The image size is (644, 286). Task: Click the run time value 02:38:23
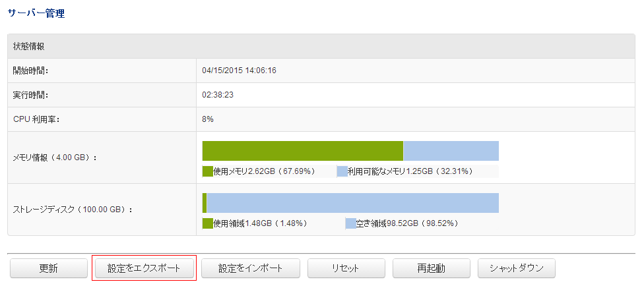click(x=218, y=95)
